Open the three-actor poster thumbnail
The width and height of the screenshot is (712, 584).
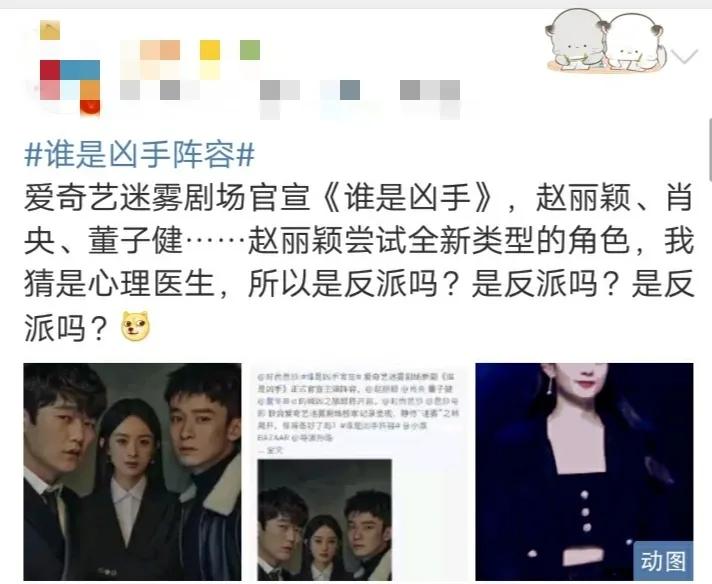pyautogui.click(x=133, y=471)
